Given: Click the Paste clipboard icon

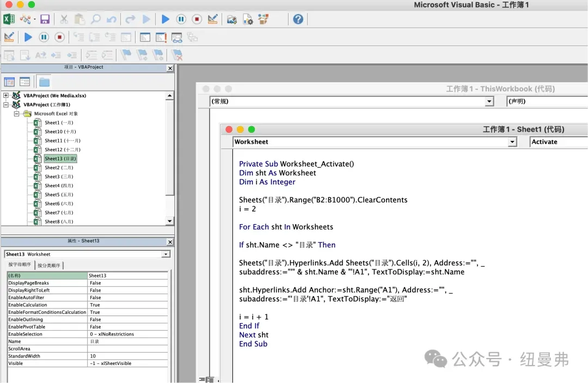Looking at the screenshot, I should (79, 19).
